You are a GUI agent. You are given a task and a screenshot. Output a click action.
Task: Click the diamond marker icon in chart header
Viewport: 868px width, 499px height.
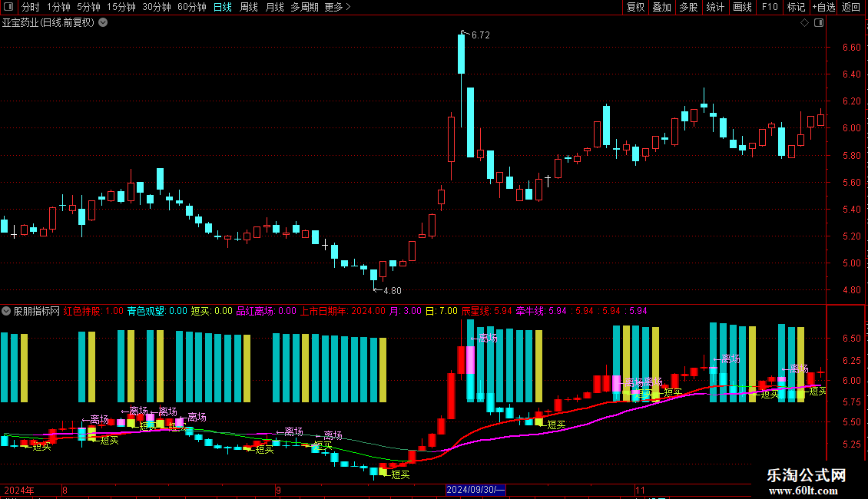tap(805, 23)
